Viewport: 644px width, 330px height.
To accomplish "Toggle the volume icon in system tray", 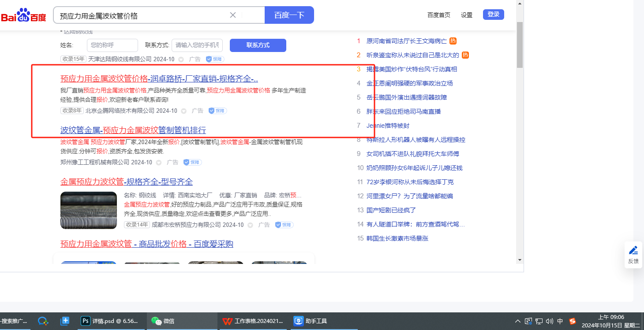I will (549, 321).
